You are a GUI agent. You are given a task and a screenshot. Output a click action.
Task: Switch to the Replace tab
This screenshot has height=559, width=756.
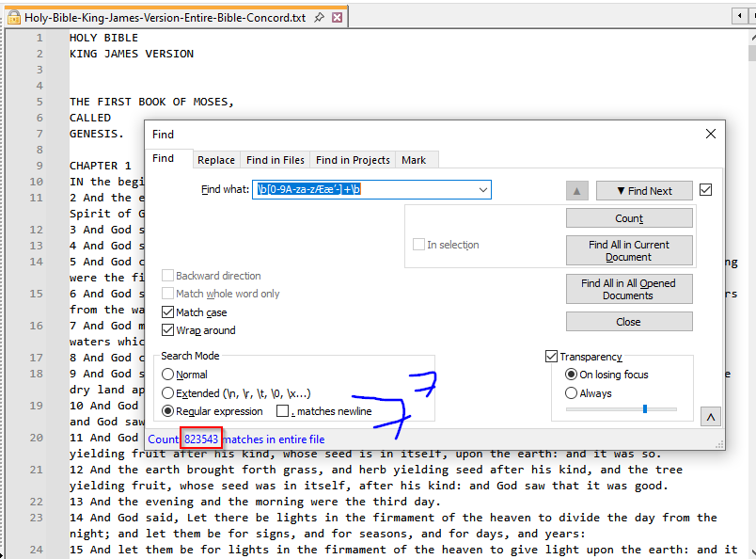pos(216,160)
